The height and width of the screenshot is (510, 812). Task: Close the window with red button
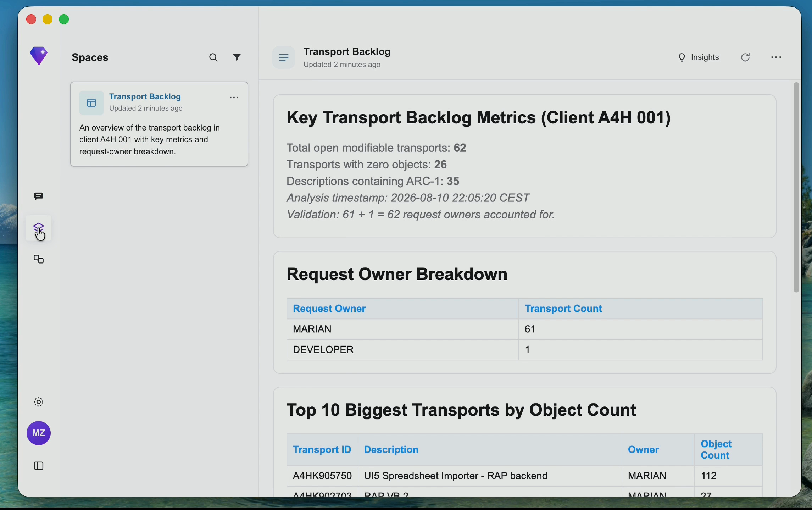(31, 19)
